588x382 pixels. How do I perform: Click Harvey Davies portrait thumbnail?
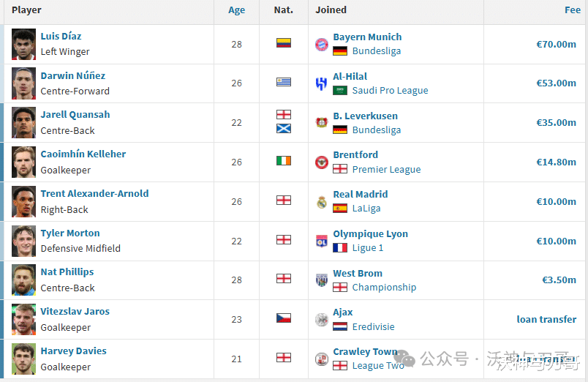tap(23, 359)
